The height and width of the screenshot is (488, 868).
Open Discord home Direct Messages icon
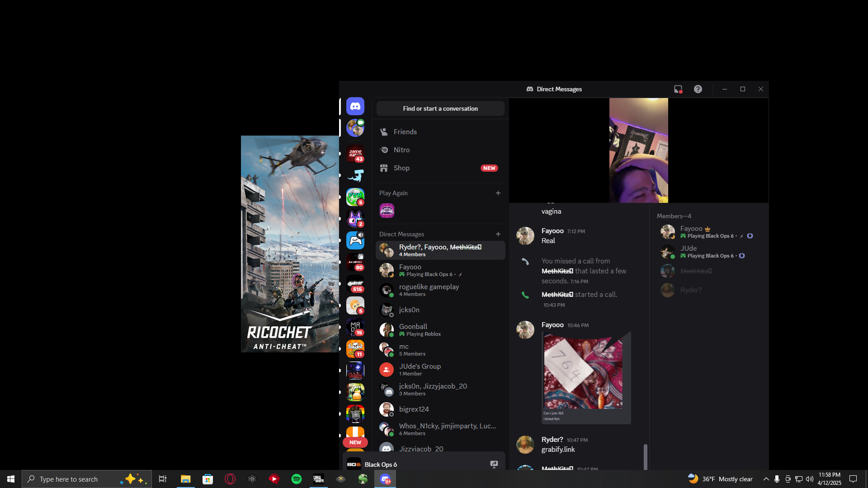(355, 106)
